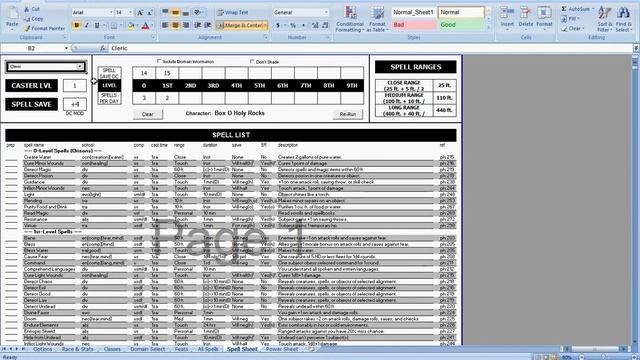The height and width of the screenshot is (360, 640).
Task: Open Conditional Formatting menu
Action: 350,19
